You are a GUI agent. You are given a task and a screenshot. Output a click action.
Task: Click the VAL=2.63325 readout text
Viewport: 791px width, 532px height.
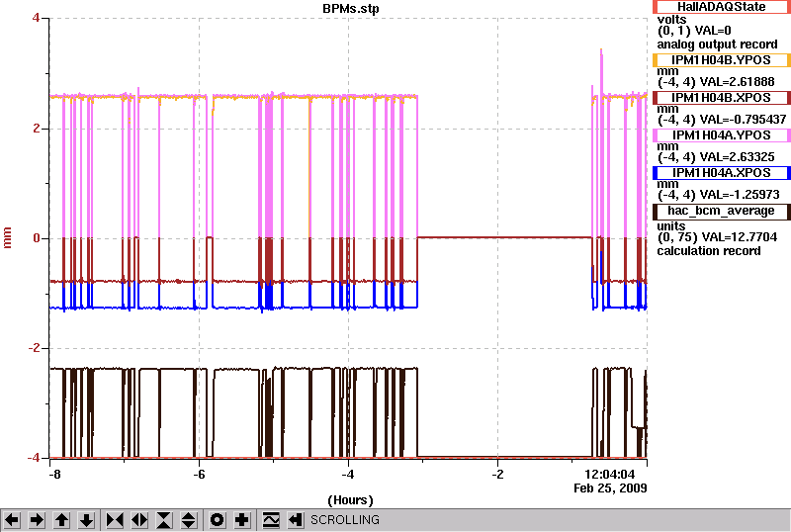tap(736, 157)
